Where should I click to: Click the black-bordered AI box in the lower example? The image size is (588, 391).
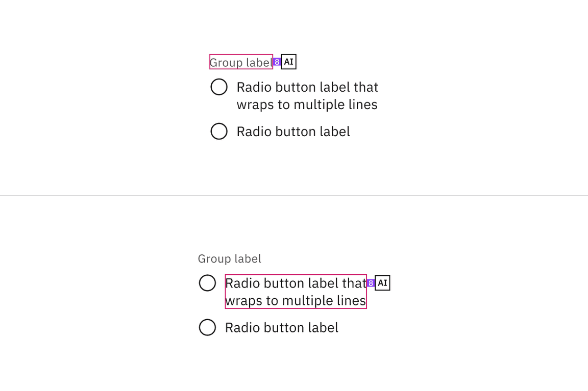pyautogui.click(x=382, y=282)
